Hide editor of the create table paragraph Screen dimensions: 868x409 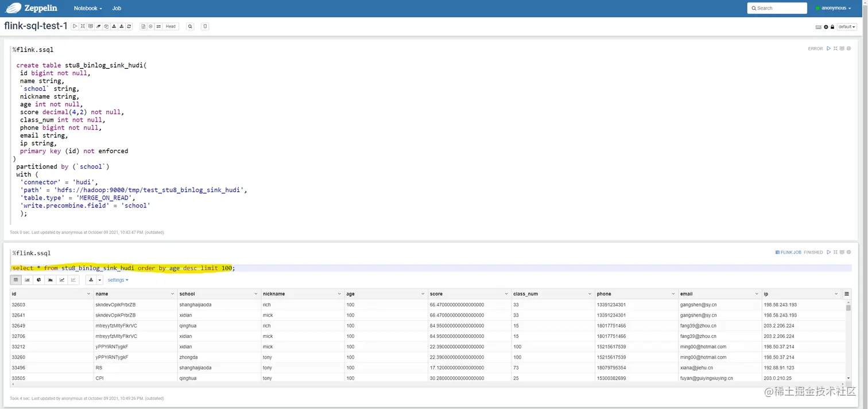point(835,48)
